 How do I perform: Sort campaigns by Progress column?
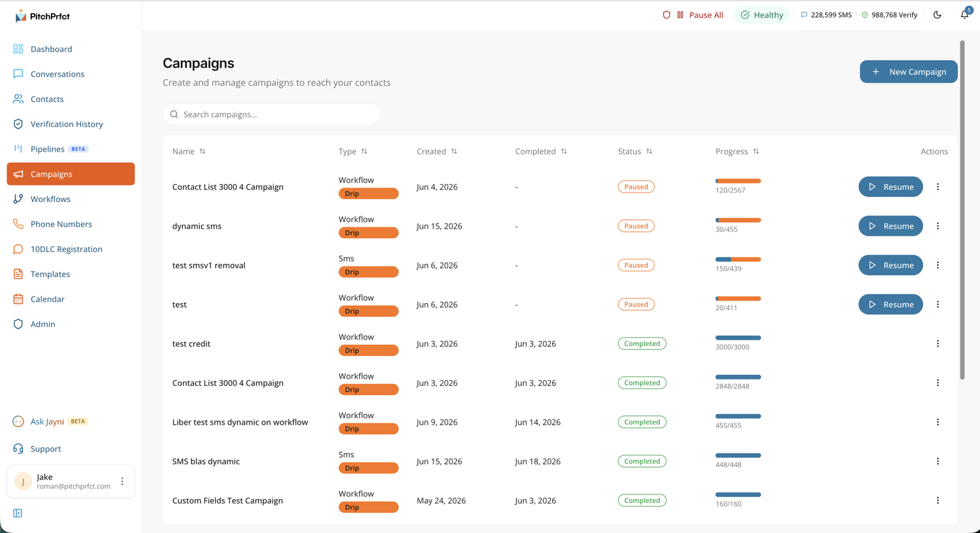click(737, 152)
